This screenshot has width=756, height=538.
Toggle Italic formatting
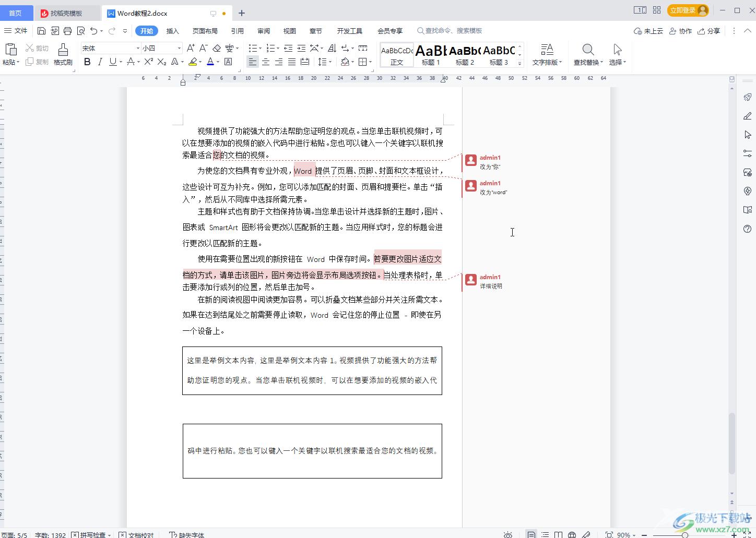click(x=100, y=62)
